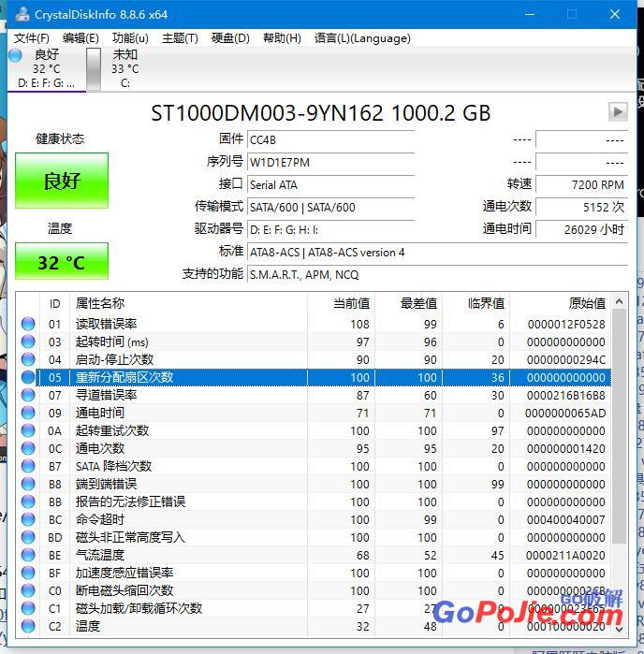Click the 原始值 column header

(561, 303)
